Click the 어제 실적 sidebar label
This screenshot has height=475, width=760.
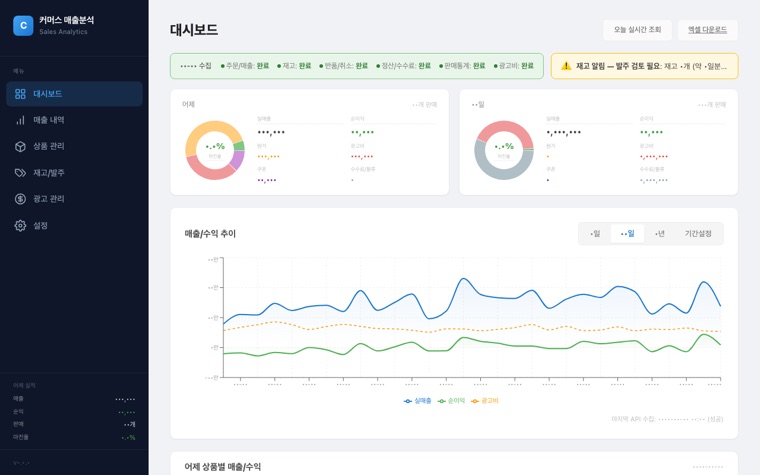pyautogui.click(x=24, y=385)
